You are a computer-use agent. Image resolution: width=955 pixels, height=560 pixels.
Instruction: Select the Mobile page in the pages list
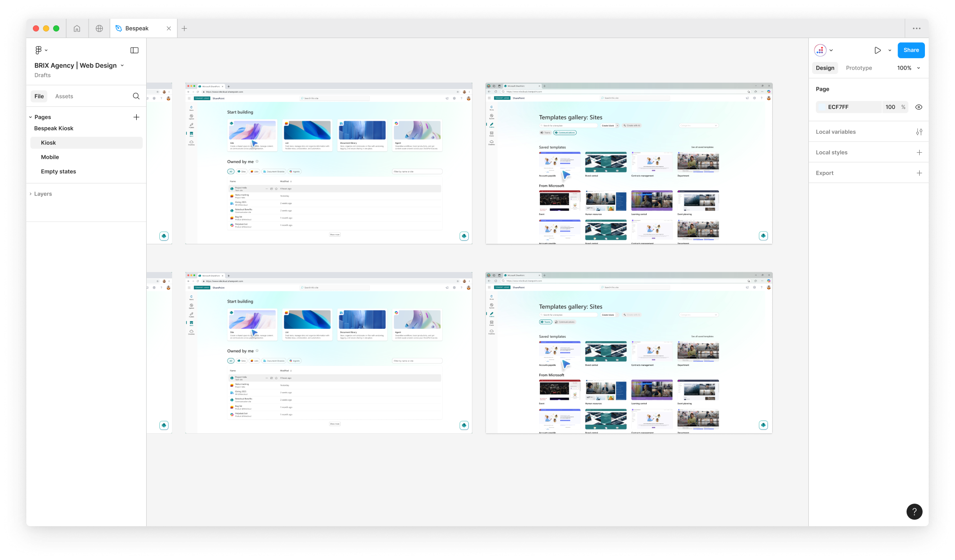coord(50,157)
